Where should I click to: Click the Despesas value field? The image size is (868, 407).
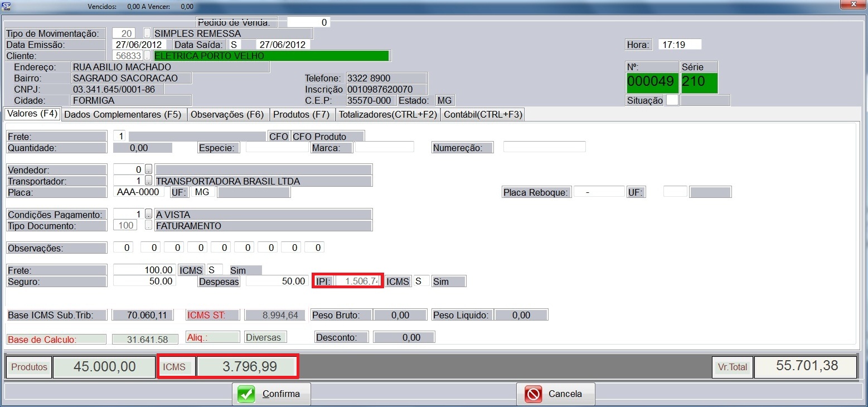click(x=276, y=282)
